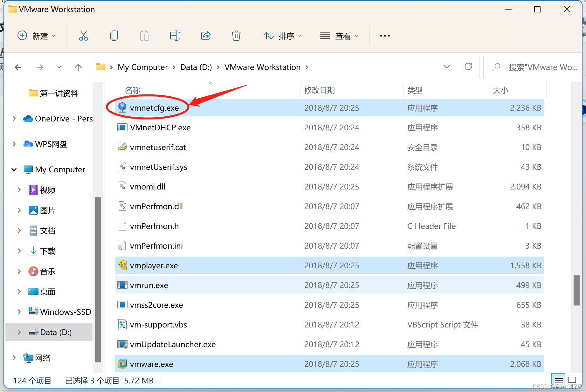Go back with the left arrow
Image resolution: width=586 pixels, height=392 pixels.
click(18, 67)
